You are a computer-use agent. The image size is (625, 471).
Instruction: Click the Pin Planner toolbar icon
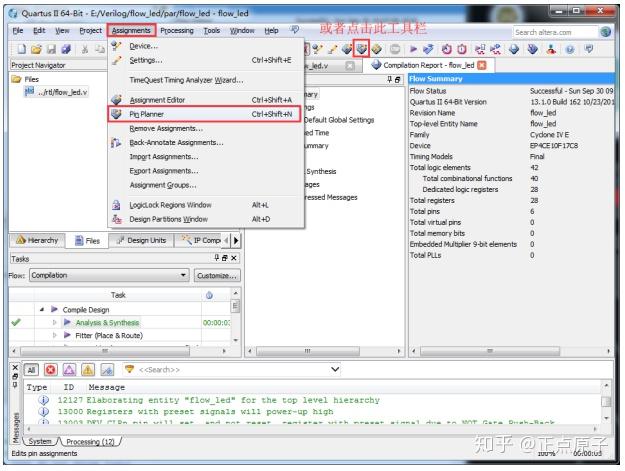point(362,49)
